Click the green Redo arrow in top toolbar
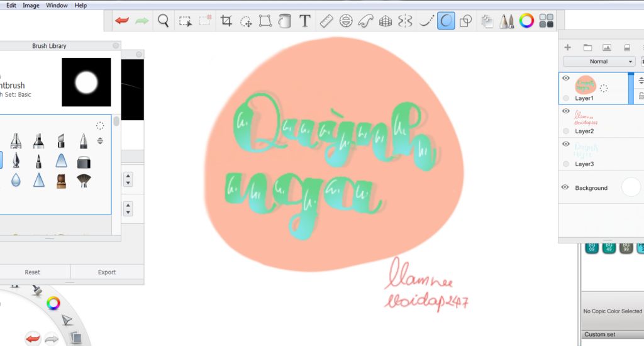 click(x=142, y=21)
